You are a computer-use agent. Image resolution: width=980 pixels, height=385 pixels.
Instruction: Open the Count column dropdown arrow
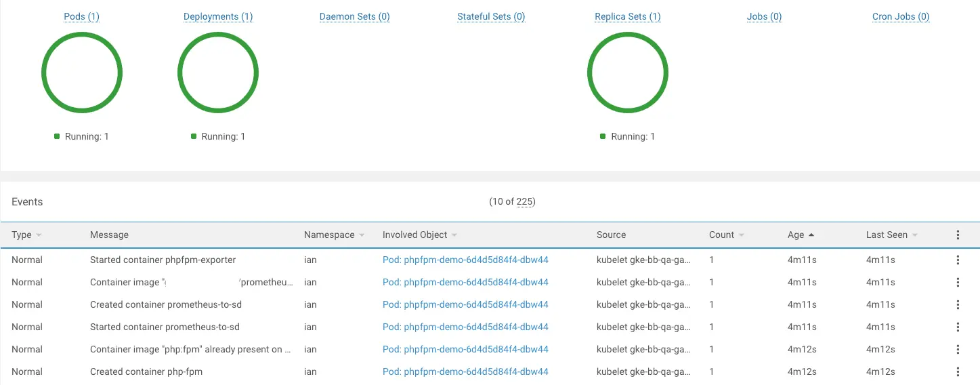point(742,235)
